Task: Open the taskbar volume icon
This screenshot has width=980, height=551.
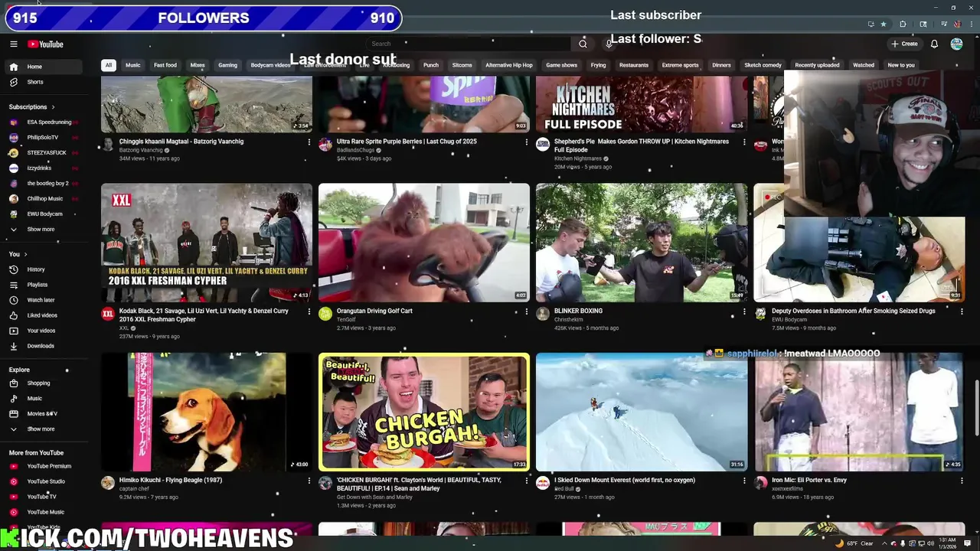Action: click(931, 543)
